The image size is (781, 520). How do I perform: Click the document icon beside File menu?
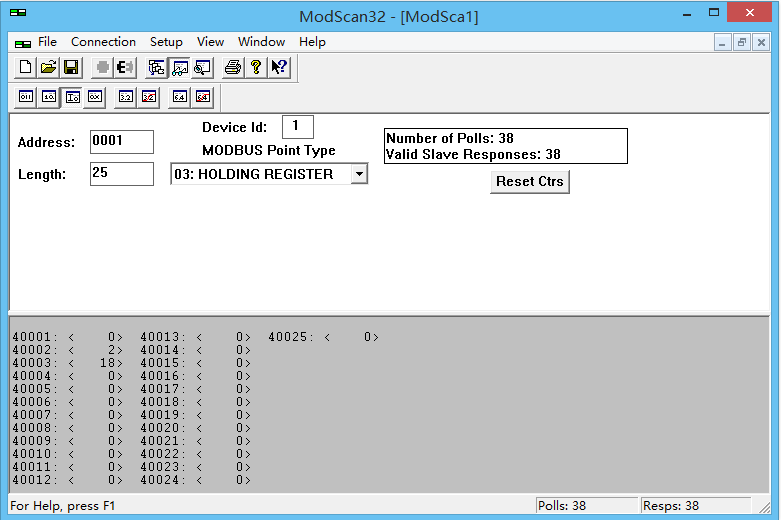(x=22, y=44)
